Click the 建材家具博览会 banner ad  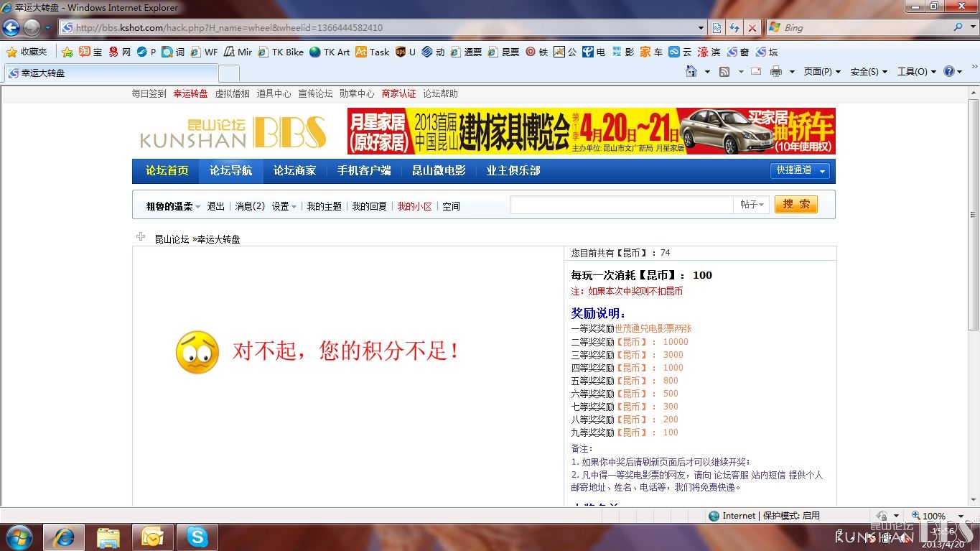pyautogui.click(x=591, y=131)
